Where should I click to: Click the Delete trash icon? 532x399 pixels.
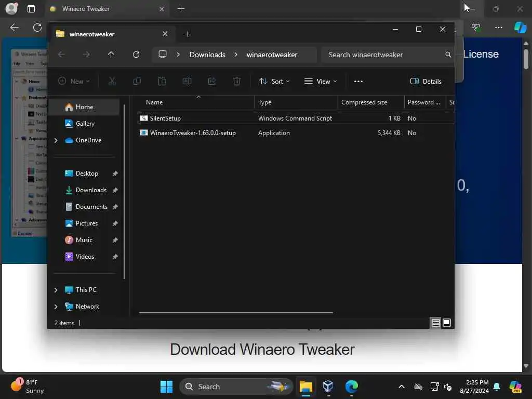[x=237, y=81]
